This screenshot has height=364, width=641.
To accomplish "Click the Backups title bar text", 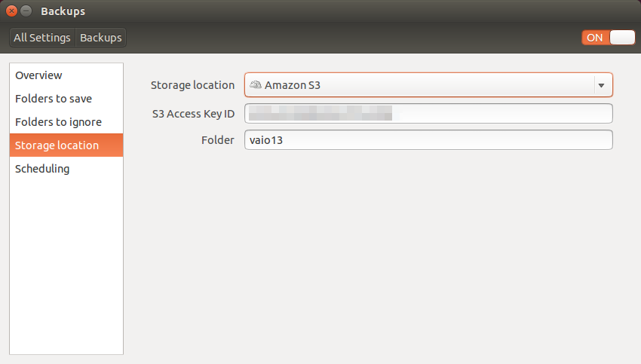I will coord(63,11).
